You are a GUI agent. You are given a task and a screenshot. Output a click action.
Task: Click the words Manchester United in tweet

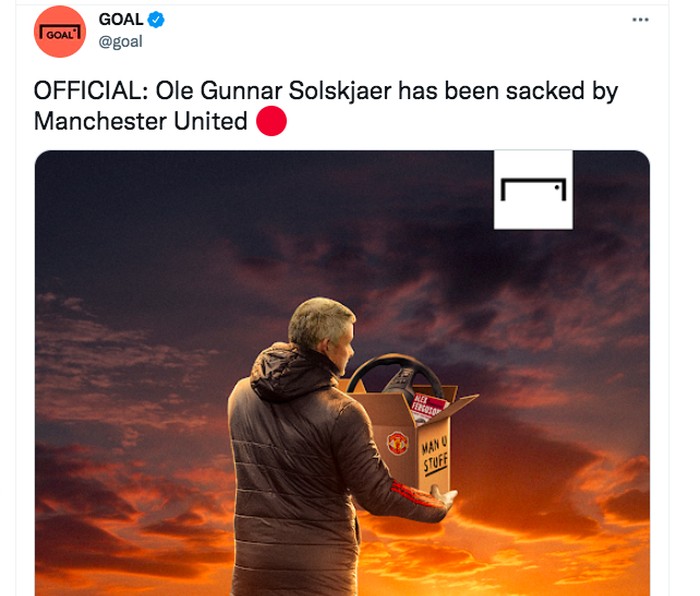pos(141,121)
